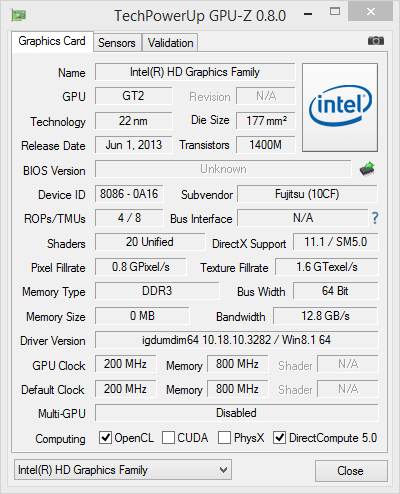Viewport: 400px width, 494px height.
Task: Click the Name field showing Intel(R) HD Graphics
Action: (x=195, y=72)
